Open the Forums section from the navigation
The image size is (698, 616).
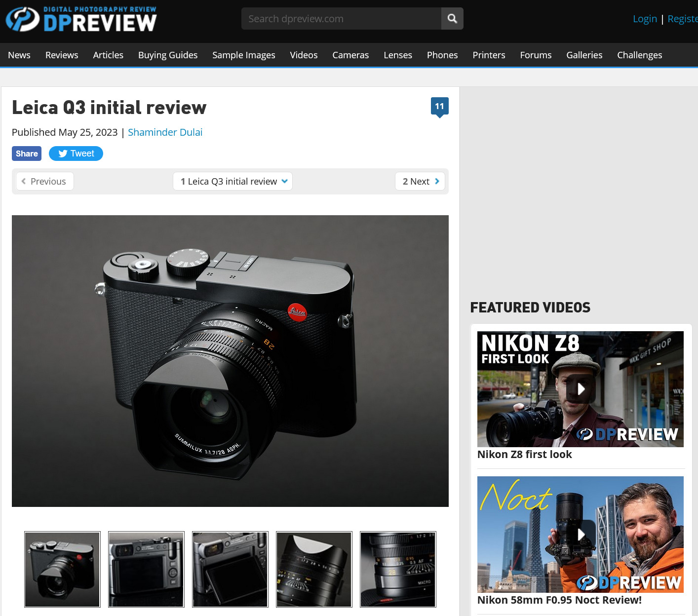[536, 55]
